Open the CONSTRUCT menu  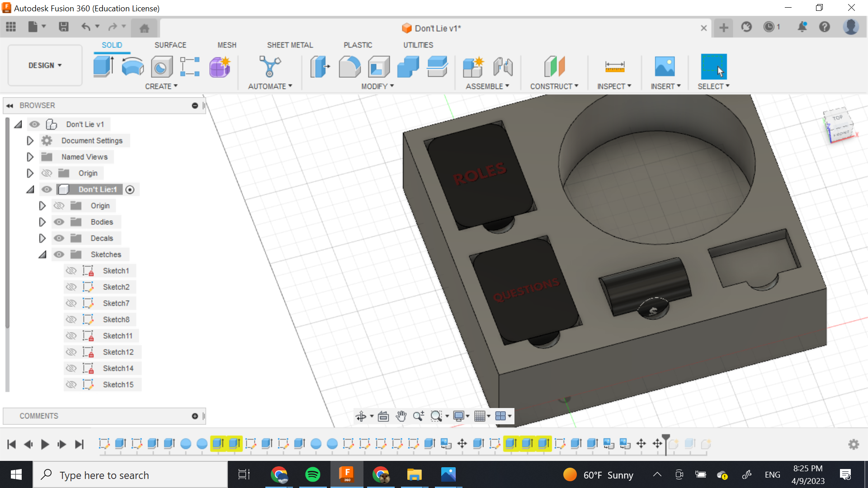pyautogui.click(x=554, y=86)
